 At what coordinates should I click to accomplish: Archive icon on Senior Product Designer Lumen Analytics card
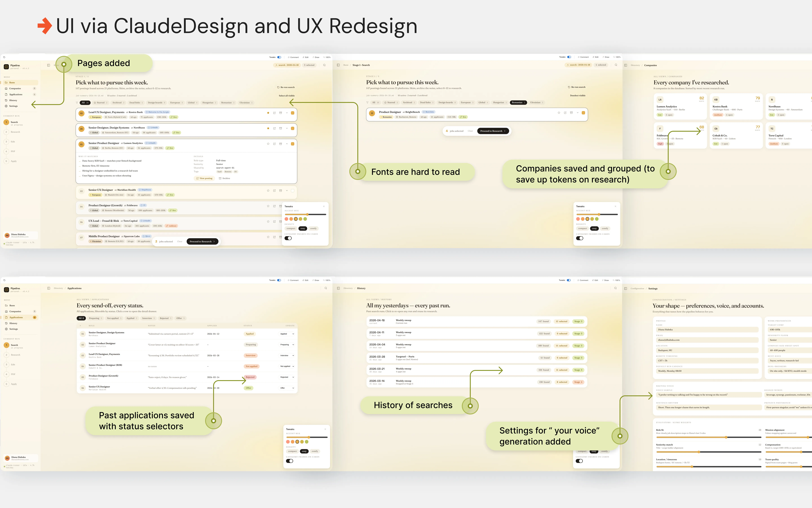(x=281, y=144)
